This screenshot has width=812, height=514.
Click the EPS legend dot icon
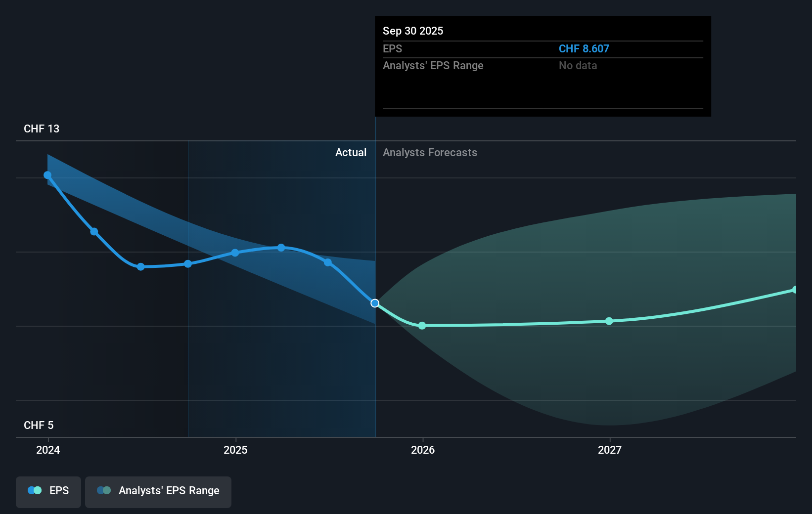click(x=34, y=490)
